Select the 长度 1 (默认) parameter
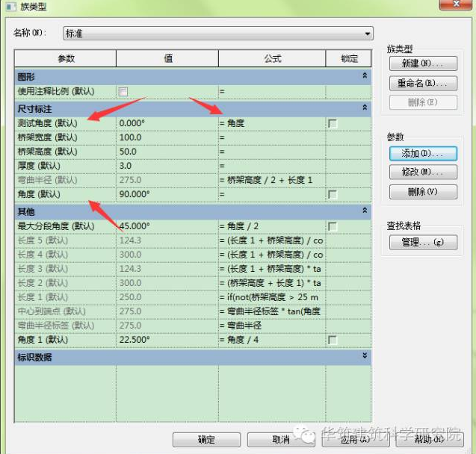 click(x=65, y=297)
